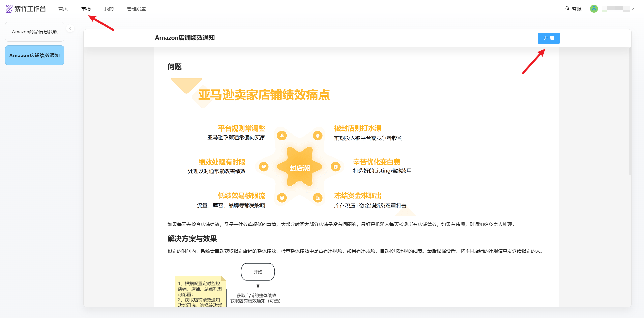Viewport: 644px width, 318px height.
Task: Click the circle icon beside 绩效处理有时限
Action: tap(264, 166)
